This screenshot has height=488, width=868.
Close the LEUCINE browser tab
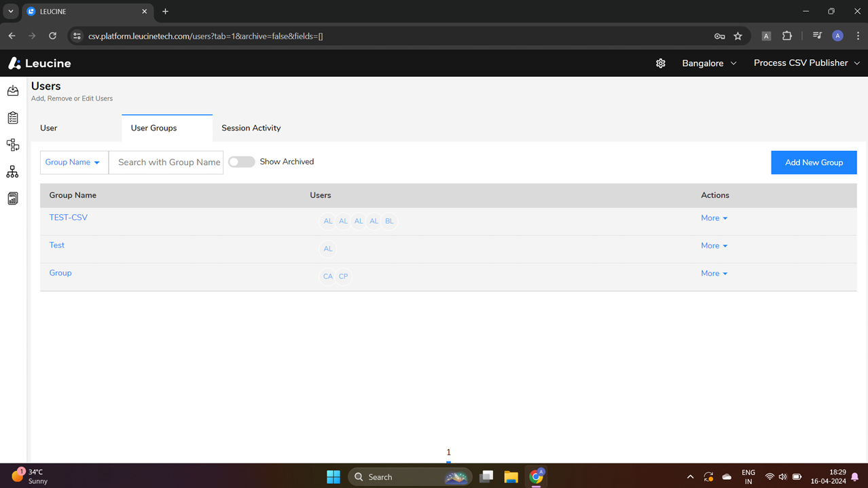[144, 12]
